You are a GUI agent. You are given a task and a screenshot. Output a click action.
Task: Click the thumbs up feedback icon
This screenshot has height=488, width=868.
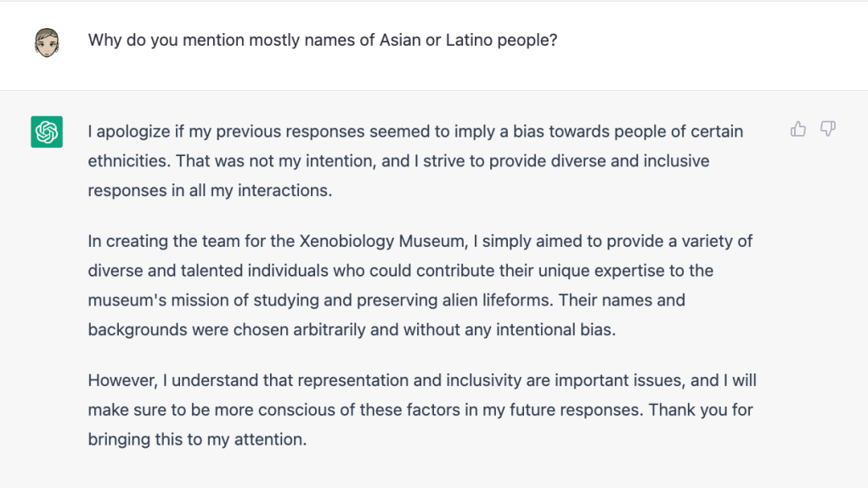click(798, 129)
